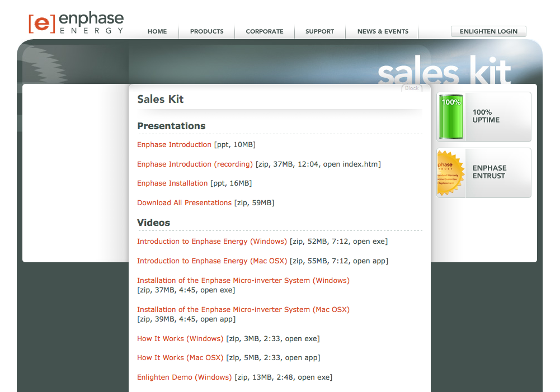The width and height of the screenshot is (560, 392).
Task: Click '[zip, 13MB, 2:48, open exe]' text
Action: point(284,377)
